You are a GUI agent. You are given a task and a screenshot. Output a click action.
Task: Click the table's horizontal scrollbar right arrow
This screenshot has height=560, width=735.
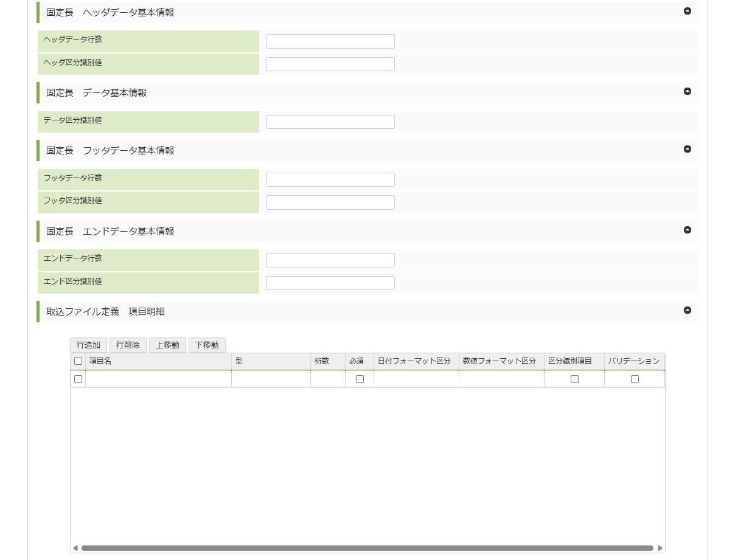660,548
